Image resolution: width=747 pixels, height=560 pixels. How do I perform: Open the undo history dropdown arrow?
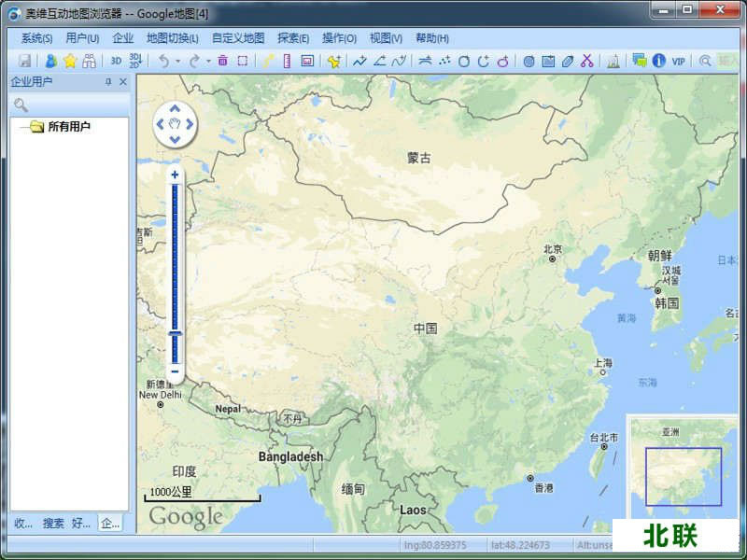click(177, 62)
